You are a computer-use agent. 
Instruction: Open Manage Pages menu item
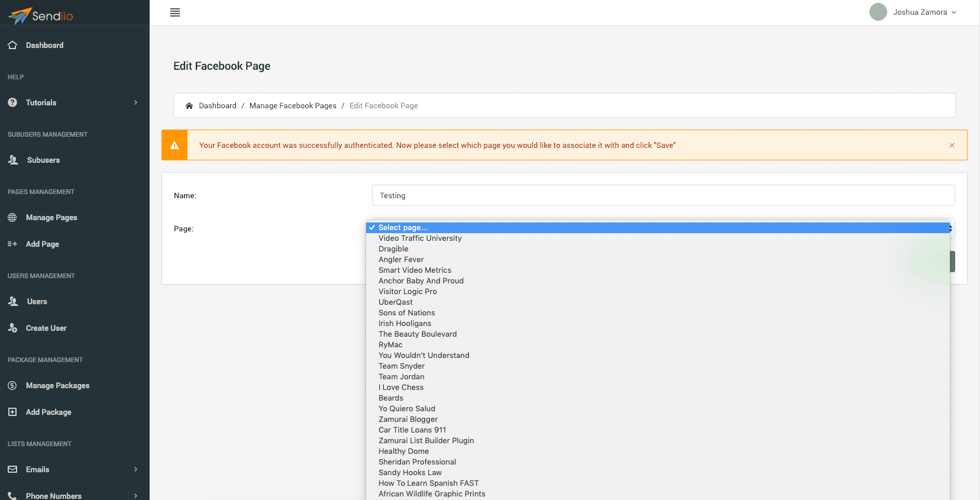pyautogui.click(x=51, y=217)
